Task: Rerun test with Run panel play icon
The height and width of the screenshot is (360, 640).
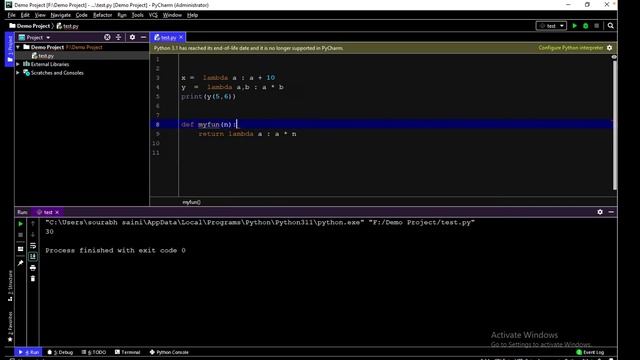Action: coord(20,224)
